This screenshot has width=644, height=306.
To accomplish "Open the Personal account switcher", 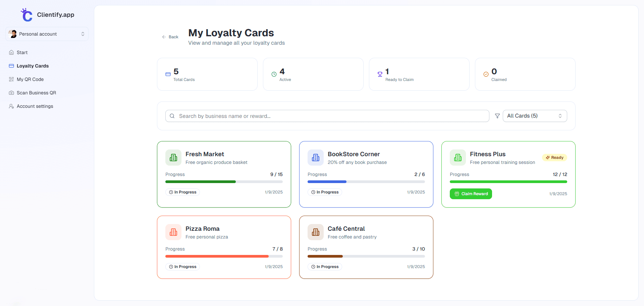I will [47, 34].
